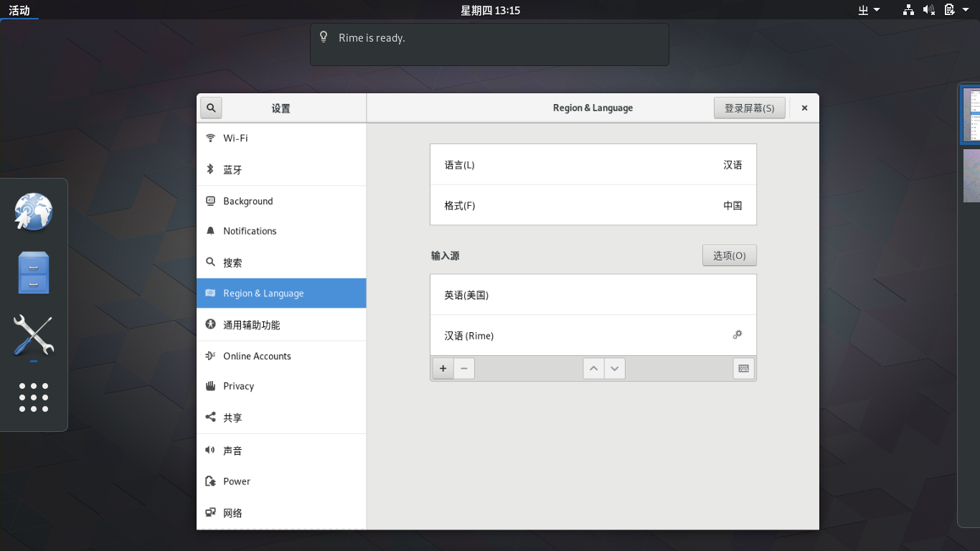Viewport: 980px width, 551px height.
Task: Select Wi-Fi in the settings sidebar
Action: 281,138
